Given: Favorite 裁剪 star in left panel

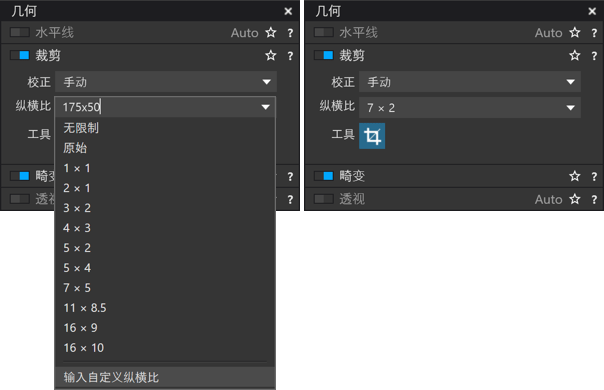Looking at the screenshot, I should [x=271, y=55].
